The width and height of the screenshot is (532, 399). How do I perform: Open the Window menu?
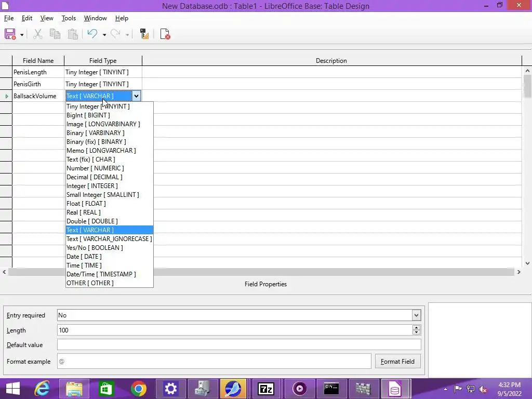(x=96, y=18)
